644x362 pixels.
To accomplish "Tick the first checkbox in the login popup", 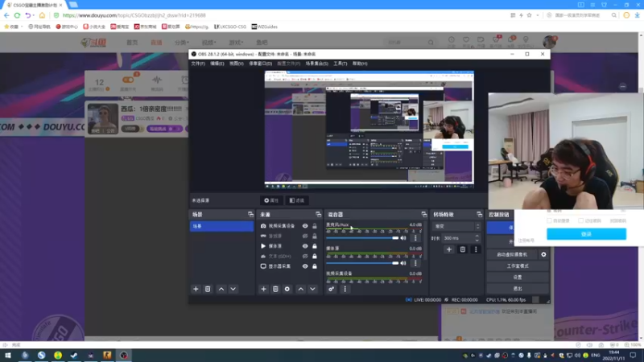I will coord(550,220).
